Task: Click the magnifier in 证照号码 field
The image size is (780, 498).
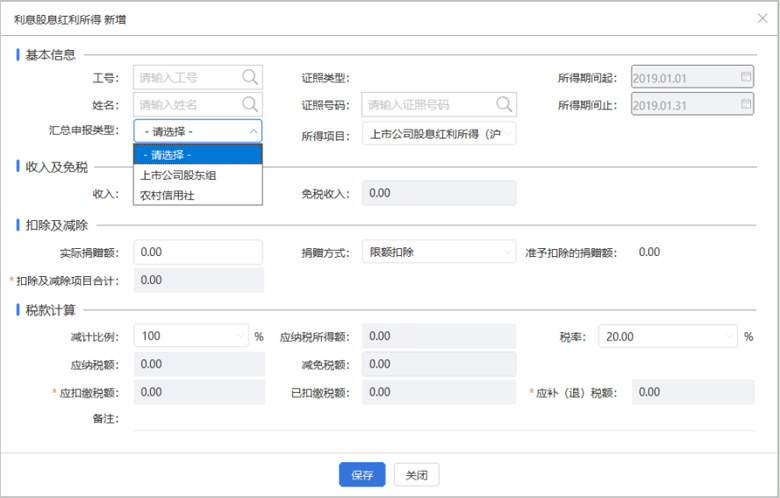Action: click(x=503, y=104)
